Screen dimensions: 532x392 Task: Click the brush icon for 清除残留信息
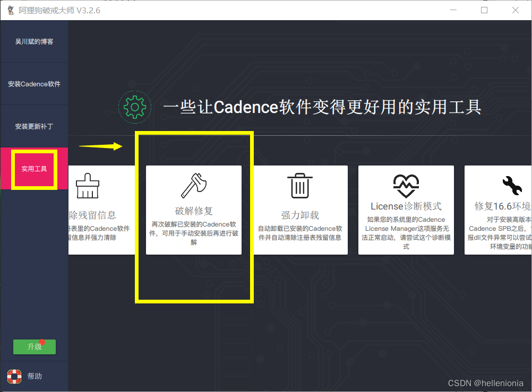click(87, 186)
